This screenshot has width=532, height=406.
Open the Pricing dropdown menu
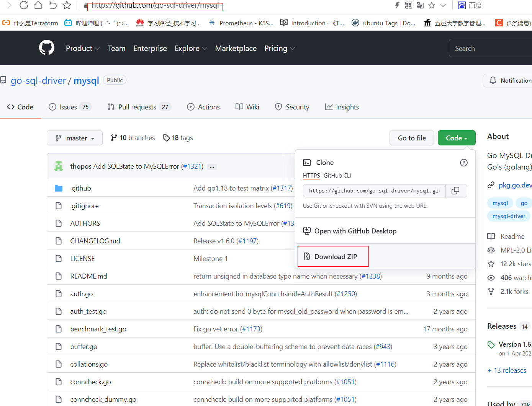click(x=280, y=48)
